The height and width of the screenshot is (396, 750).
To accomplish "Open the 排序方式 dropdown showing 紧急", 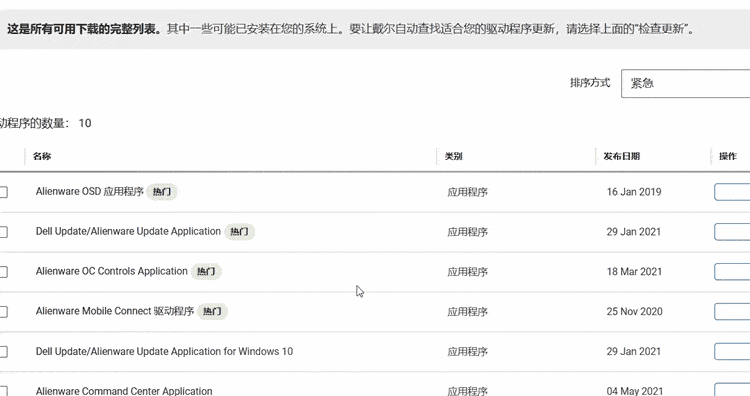I will coord(685,83).
